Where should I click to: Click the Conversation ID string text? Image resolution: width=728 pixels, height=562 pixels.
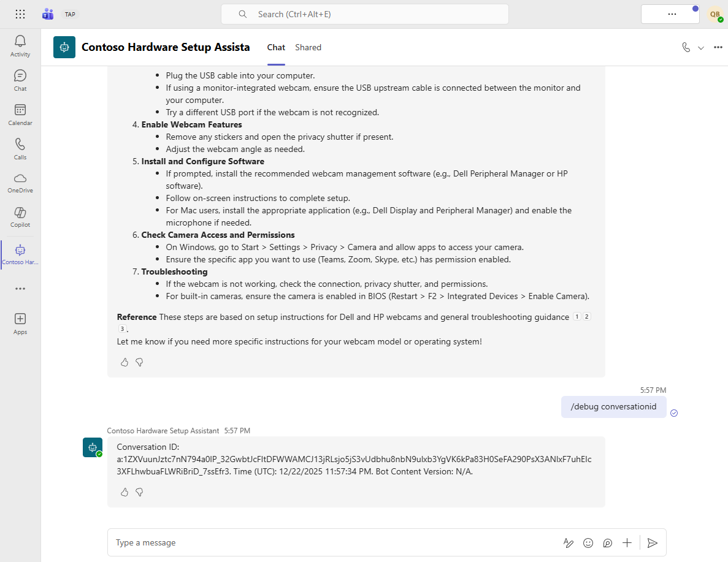click(354, 465)
